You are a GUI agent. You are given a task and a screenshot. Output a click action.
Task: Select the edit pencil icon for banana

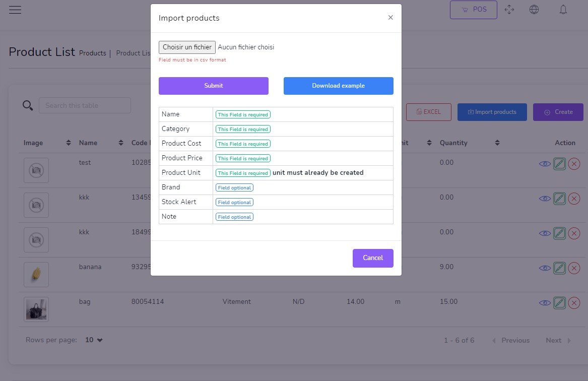pyautogui.click(x=559, y=268)
